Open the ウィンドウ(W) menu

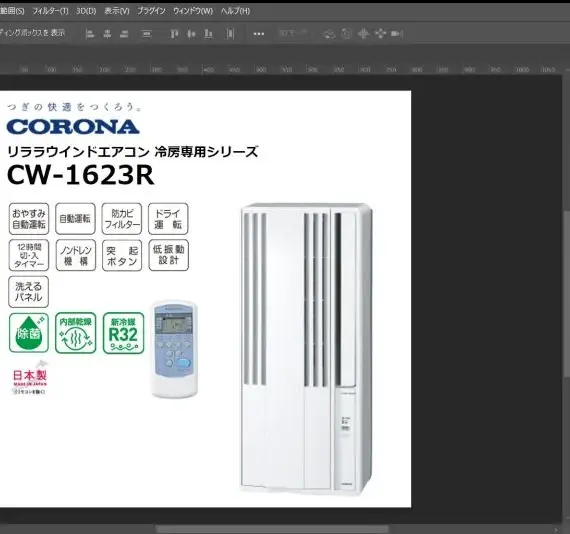click(193, 11)
